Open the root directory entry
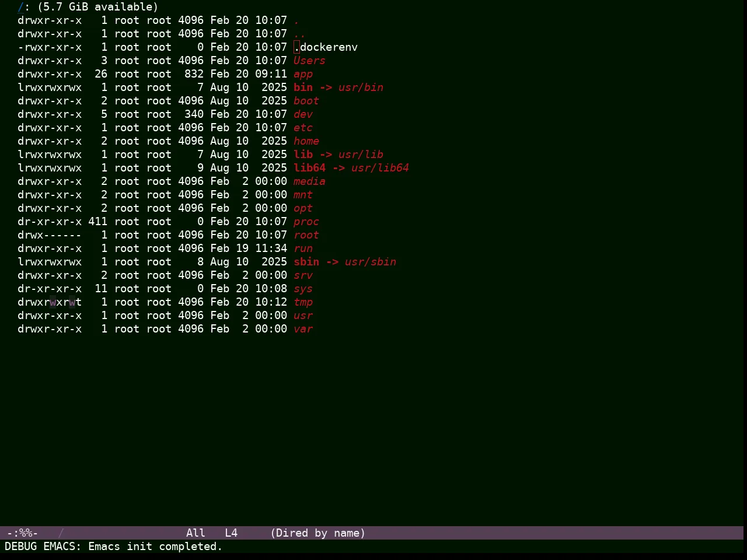Screen dimensions: 747x560 [x=306, y=235]
